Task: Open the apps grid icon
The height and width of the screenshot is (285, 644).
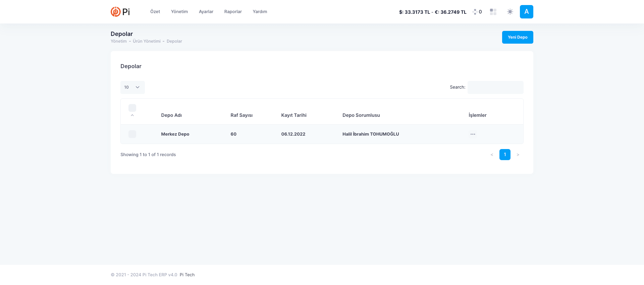Action: click(493, 12)
